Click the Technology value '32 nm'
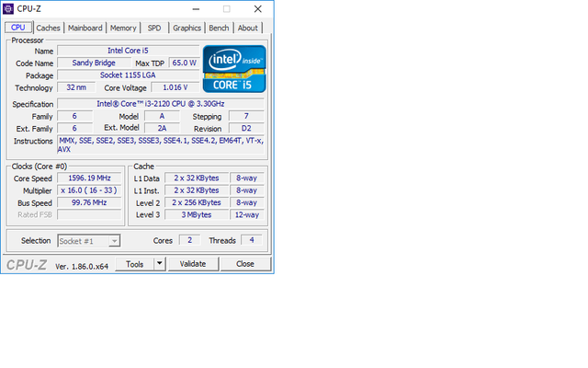The height and width of the screenshot is (368, 588). [x=76, y=87]
